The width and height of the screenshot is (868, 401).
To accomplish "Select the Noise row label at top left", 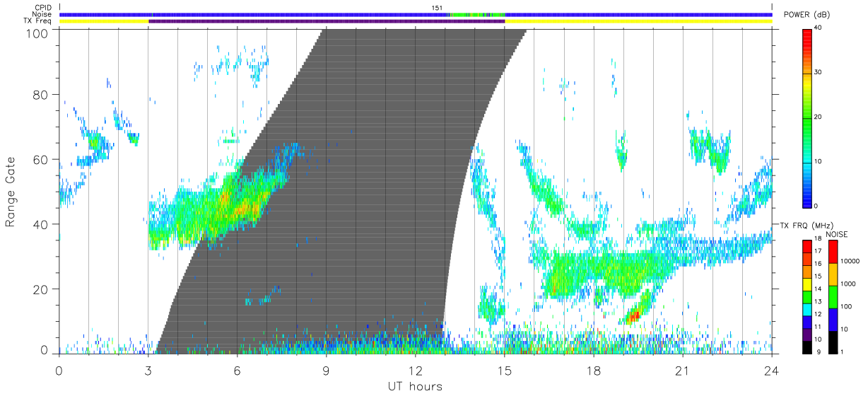I will point(42,14).
